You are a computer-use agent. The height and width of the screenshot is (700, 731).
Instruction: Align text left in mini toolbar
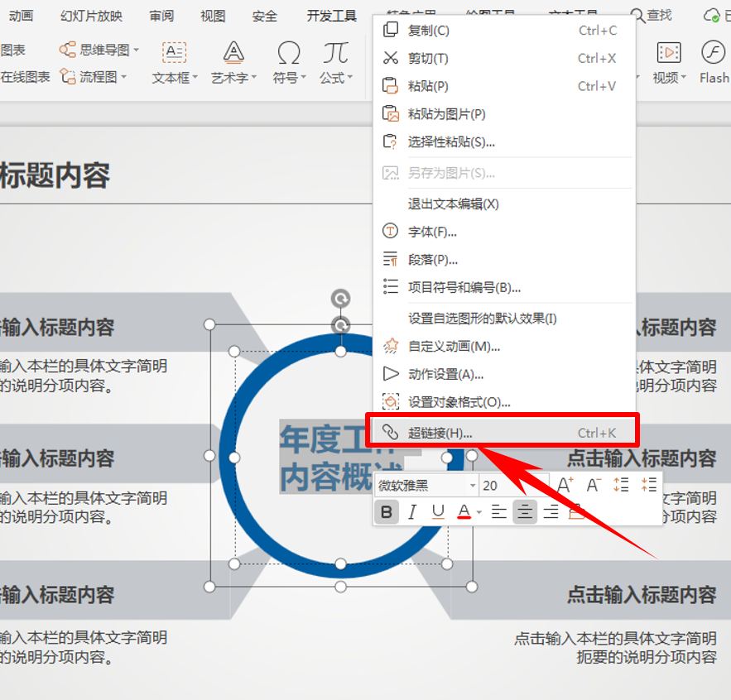(499, 511)
